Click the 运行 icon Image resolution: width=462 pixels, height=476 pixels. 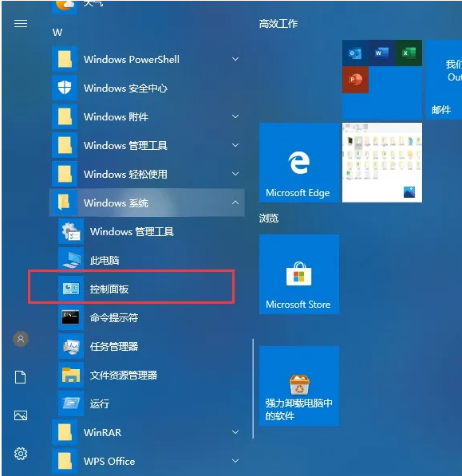coord(71,403)
